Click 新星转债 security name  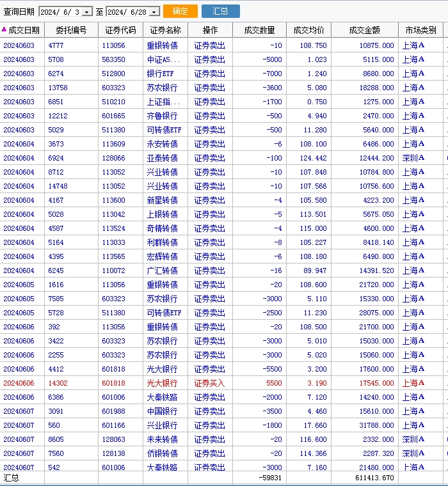tap(162, 200)
